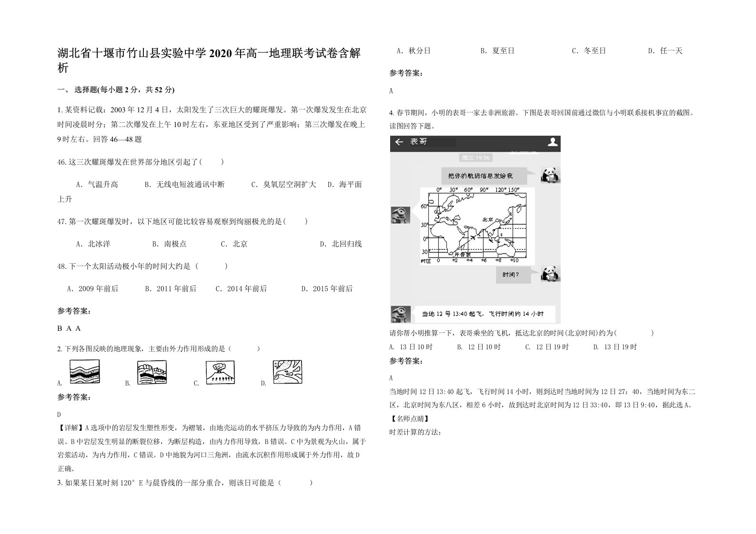Choose option A. 2009年前后

pos(92,288)
